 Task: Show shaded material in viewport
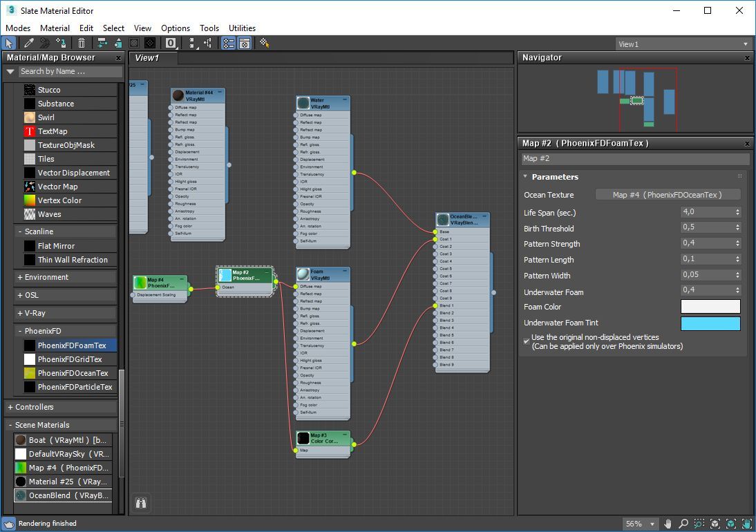[134, 44]
